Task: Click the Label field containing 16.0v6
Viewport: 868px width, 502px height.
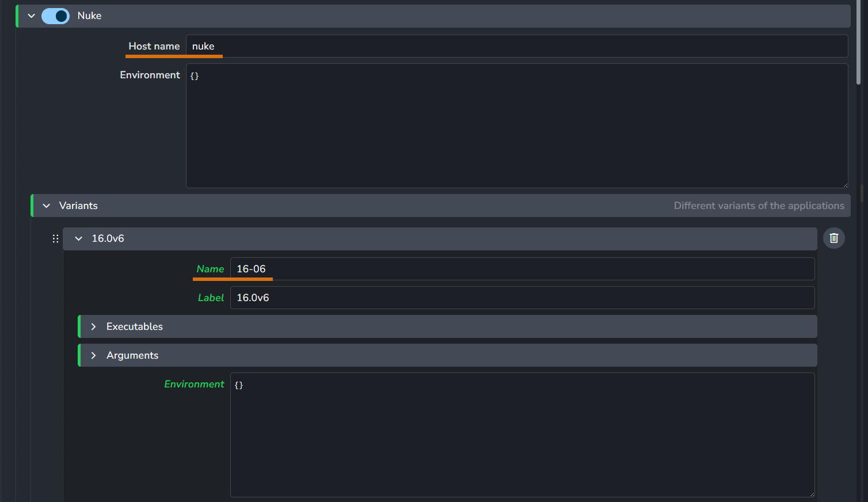Action: pyautogui.click(x=521, y=298)
